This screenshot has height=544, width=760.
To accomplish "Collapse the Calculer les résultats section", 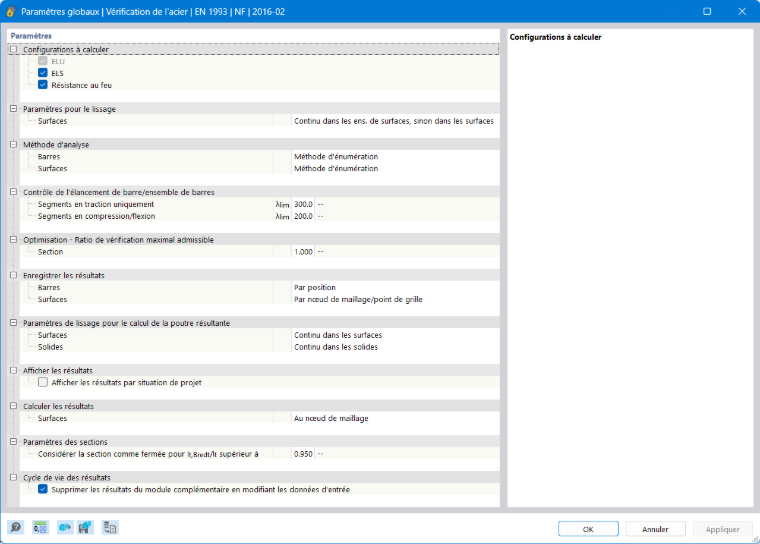I will point(14,406).
